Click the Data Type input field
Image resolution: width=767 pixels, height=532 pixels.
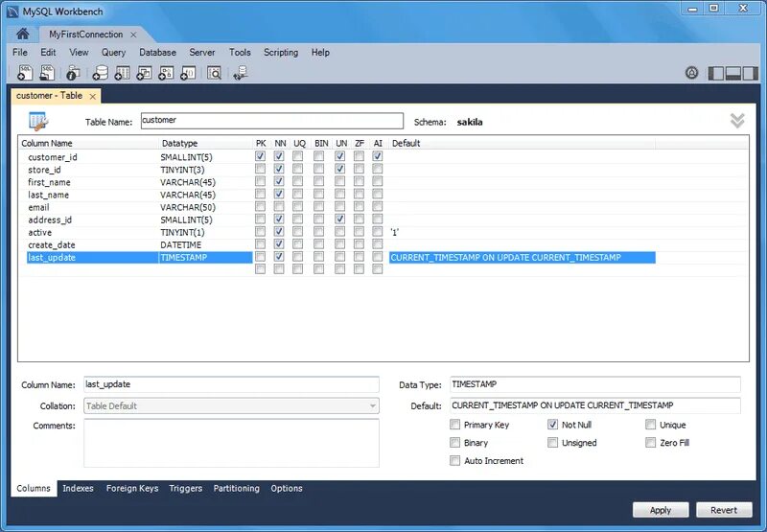595,384
